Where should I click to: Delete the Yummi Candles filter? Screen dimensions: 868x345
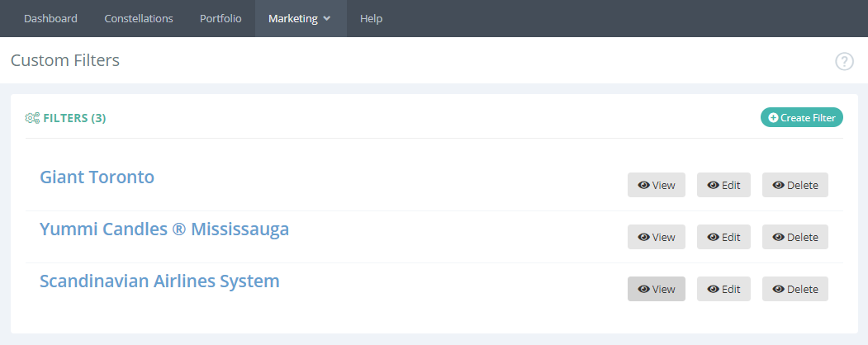tap(794, 237)
